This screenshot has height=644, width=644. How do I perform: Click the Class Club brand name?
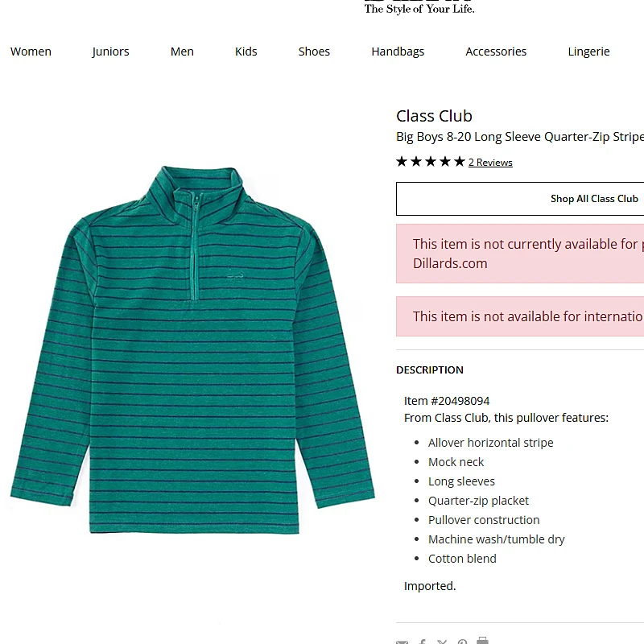click(x=434, y=116)
